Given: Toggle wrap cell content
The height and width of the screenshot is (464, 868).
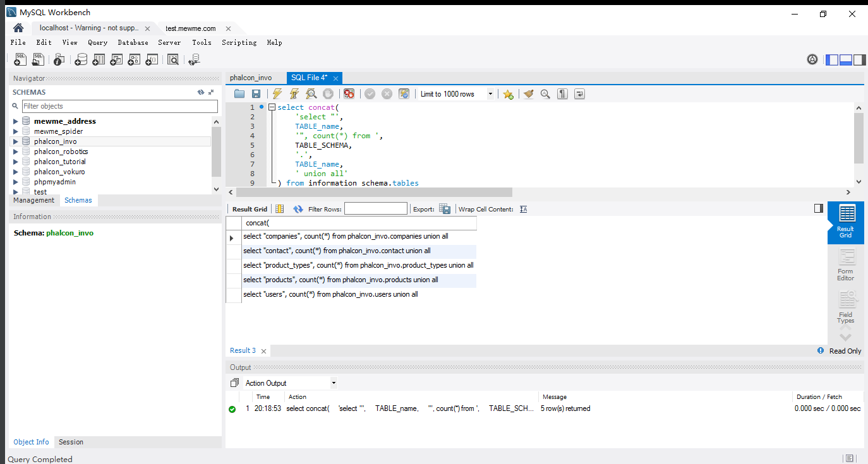Looking at the screenshot, I should (523, 209).
